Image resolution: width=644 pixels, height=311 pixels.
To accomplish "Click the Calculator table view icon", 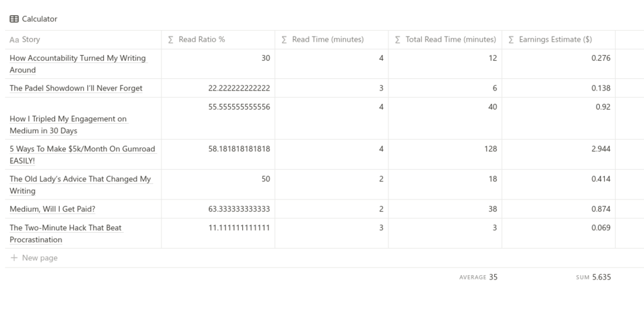I will click(14, 19).
